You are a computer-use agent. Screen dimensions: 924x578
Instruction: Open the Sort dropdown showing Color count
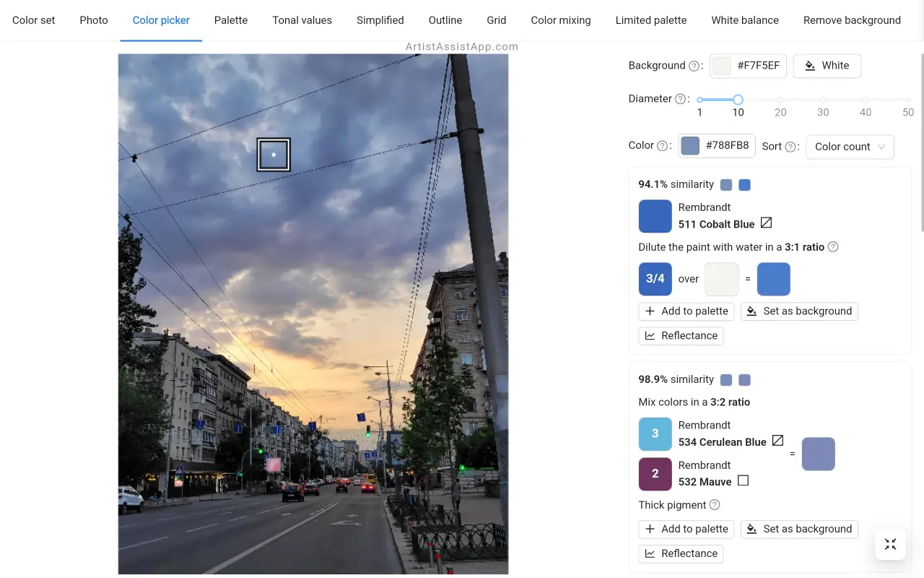(x=850, y=147)
